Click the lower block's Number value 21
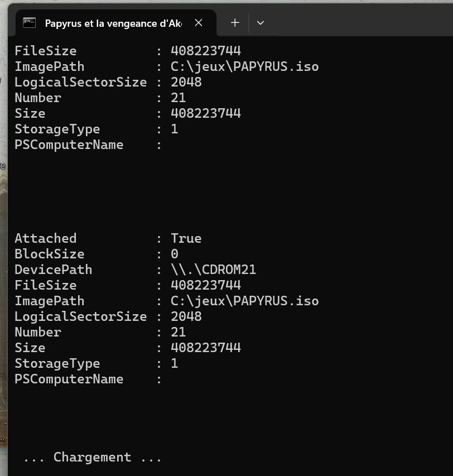453x476 pixels. tap(178, 332)
